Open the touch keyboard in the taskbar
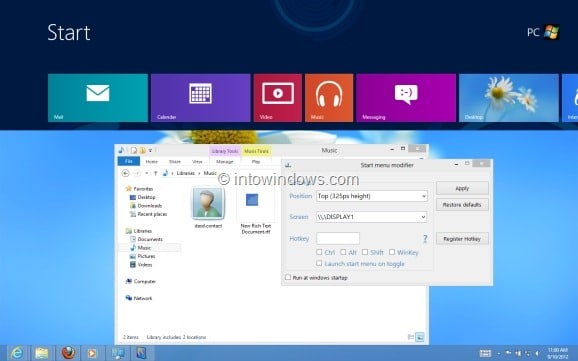This screenshot has width=578, height=361. [485, 353]
